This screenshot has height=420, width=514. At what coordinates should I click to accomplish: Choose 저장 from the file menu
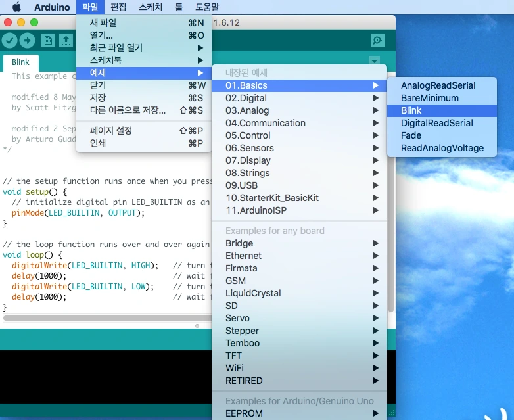click(144, 98)
